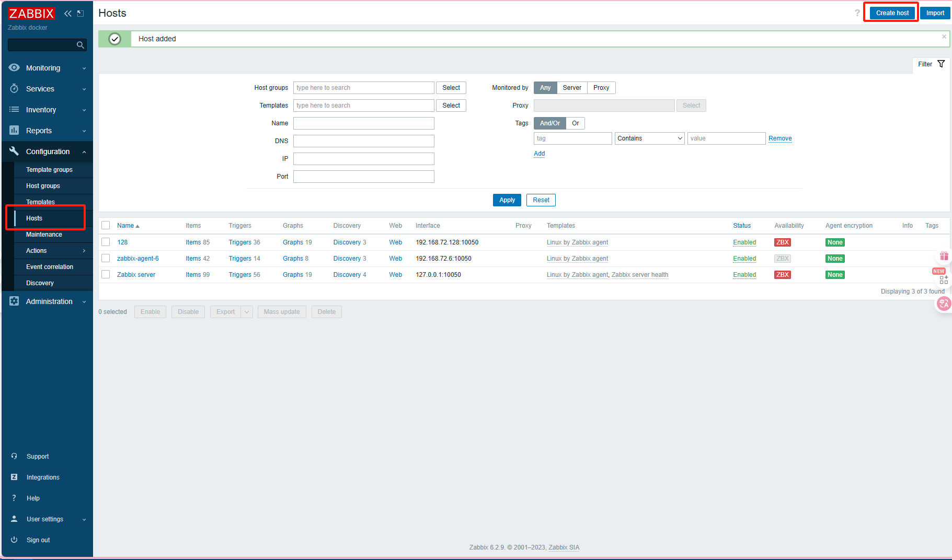Click the green checkmark success icon
The height and width of the screenshot is (560, 952).
click(x=114, y=39)
